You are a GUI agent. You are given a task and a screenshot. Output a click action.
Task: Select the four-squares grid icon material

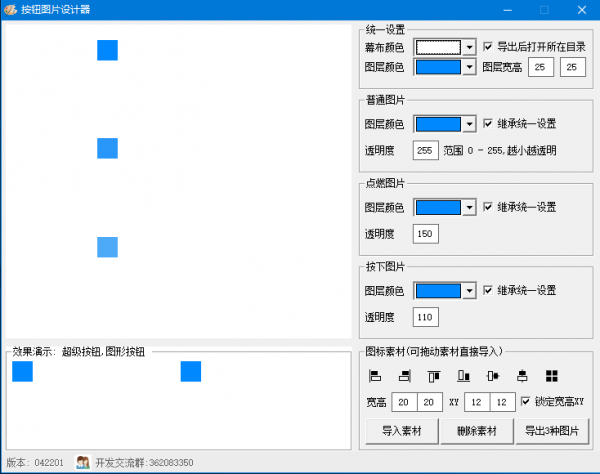[552, 376]
